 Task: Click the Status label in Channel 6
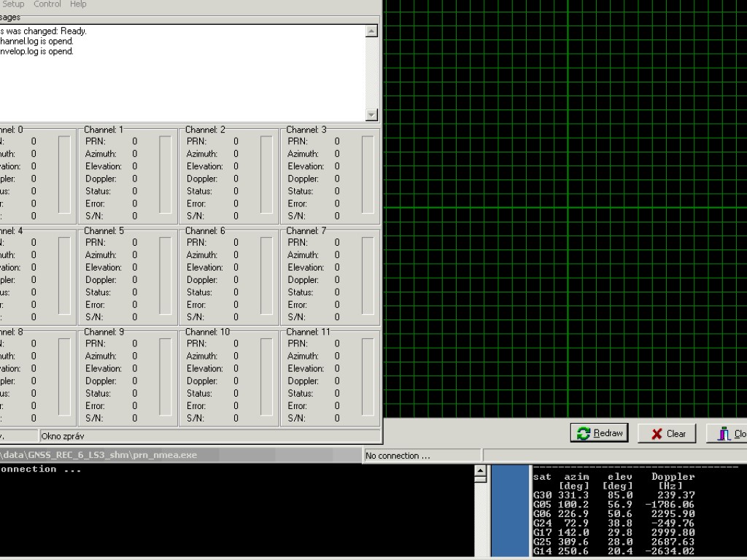[199, 292]
